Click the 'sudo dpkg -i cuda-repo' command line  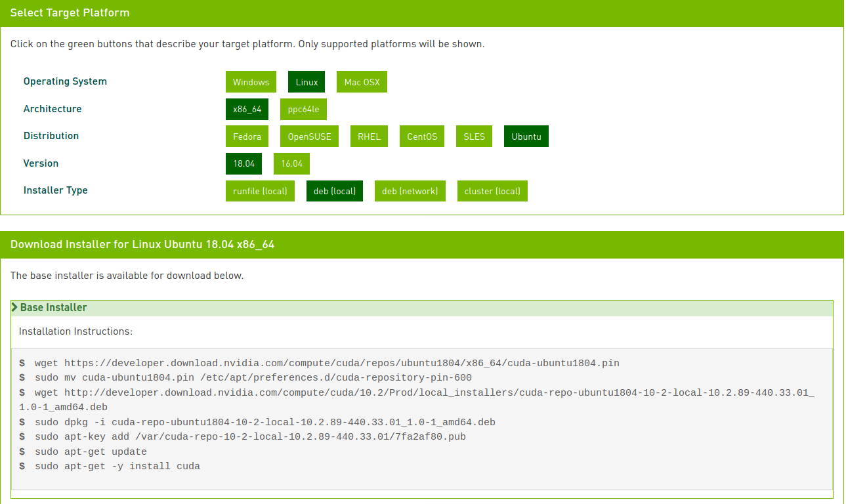pos(257,422)
